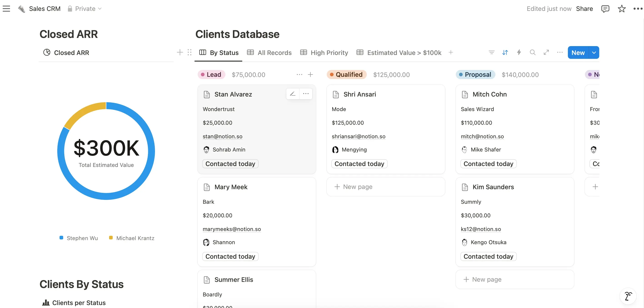The width and height of the screenshot is (644, 308).
Task: Click the filter icon in database toolbar
Action: coord(492,52)
